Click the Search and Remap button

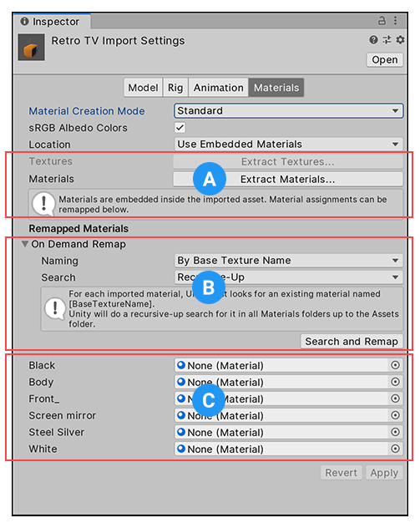point(352,342)
